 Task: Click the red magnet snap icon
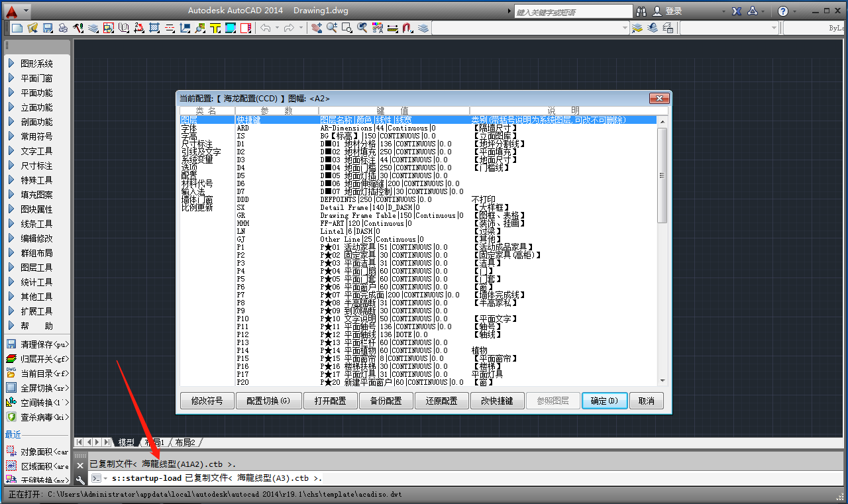click(x=408, y=28)
